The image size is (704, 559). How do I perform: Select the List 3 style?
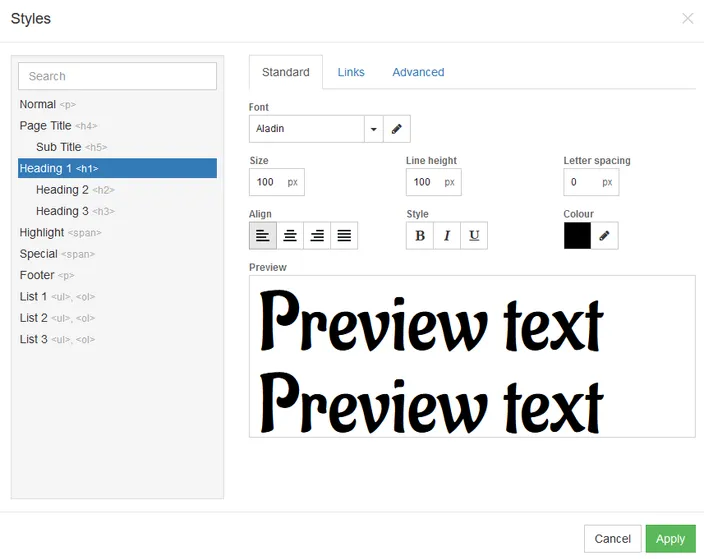tap(117, 339)
